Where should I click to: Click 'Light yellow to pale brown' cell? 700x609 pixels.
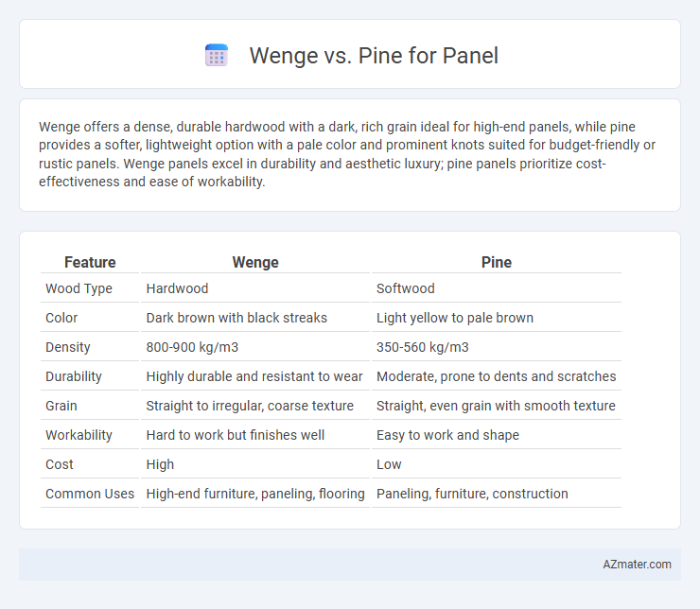[455, 318]
